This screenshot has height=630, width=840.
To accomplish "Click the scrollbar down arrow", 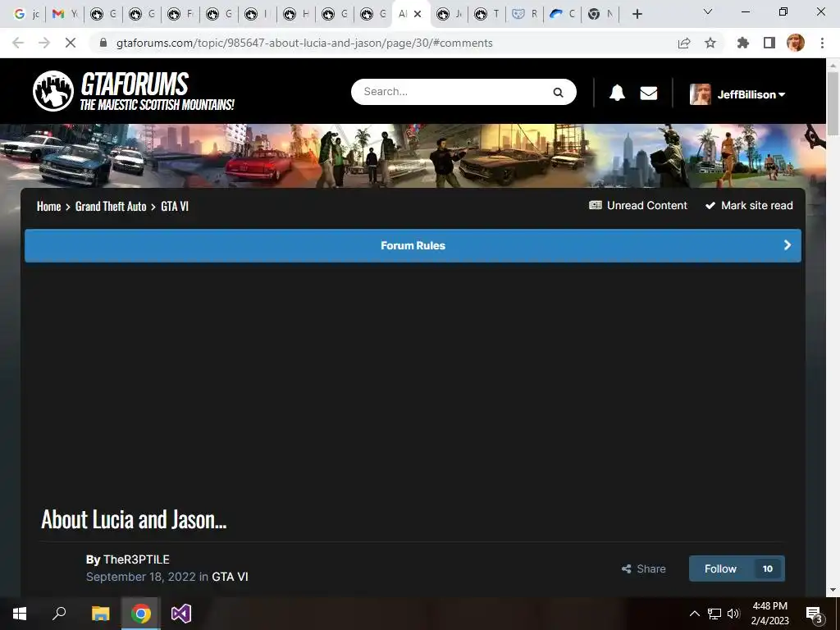I will pyautogui.click(x=833, y=590).
